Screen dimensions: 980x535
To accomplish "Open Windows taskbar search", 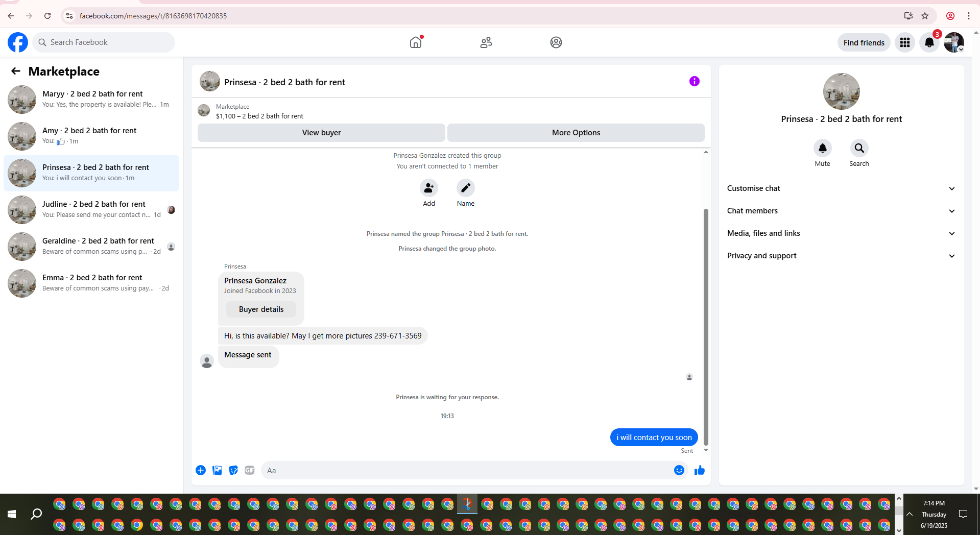I will click(36, 514).
